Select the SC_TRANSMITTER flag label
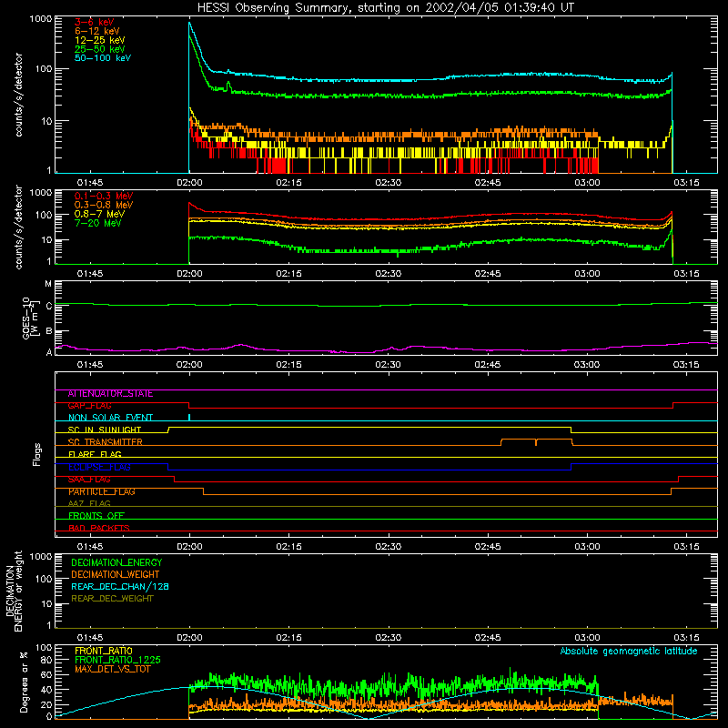 (105, 442)
